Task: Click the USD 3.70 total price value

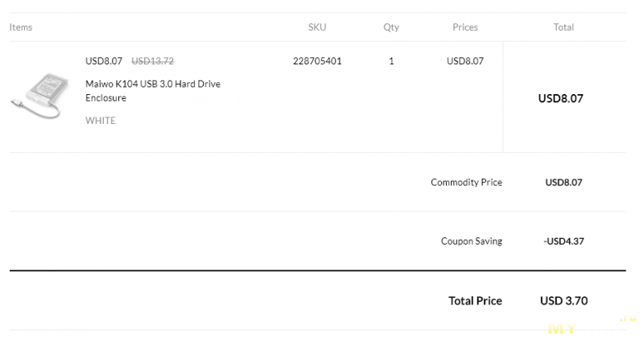Action: click(564, 301)
